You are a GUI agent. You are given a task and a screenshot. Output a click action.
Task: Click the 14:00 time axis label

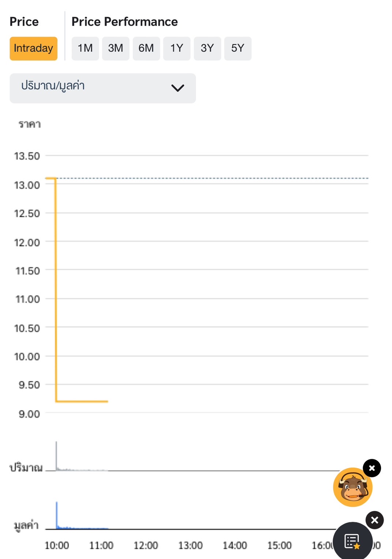point(235,545)
